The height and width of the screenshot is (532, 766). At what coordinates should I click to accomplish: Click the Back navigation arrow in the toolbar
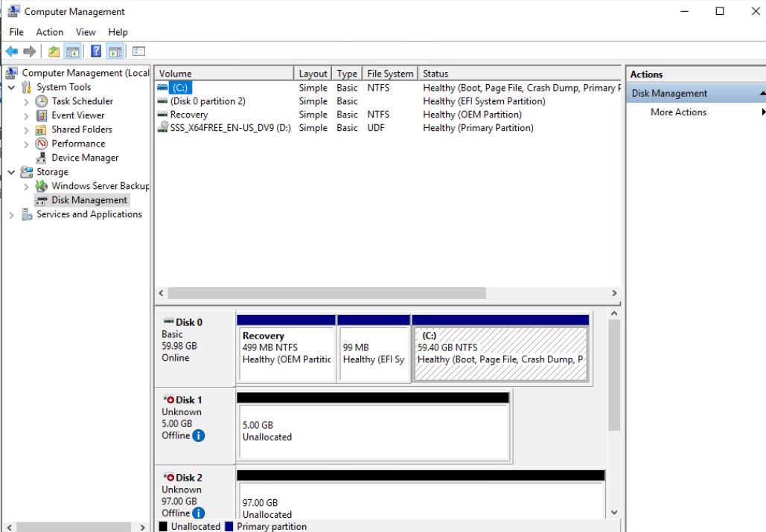click(x=10, y=51)
